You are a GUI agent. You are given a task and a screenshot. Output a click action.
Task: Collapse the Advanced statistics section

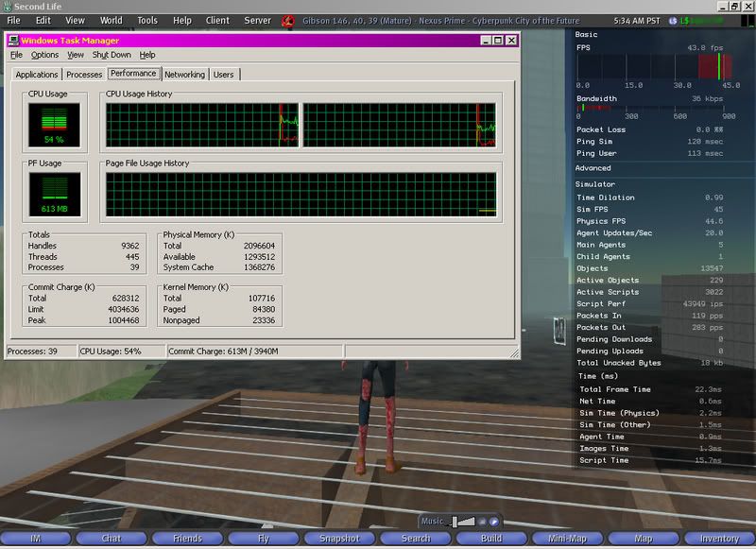(x=593, y=168)
